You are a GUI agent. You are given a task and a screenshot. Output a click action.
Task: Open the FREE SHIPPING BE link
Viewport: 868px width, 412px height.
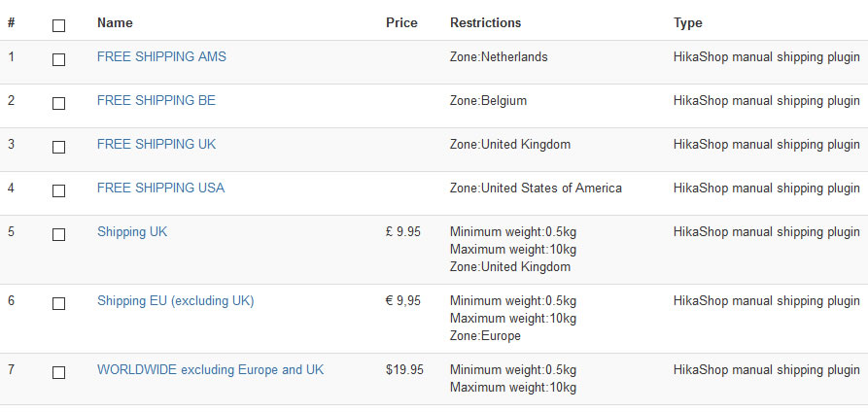click(x=156, y=100)
